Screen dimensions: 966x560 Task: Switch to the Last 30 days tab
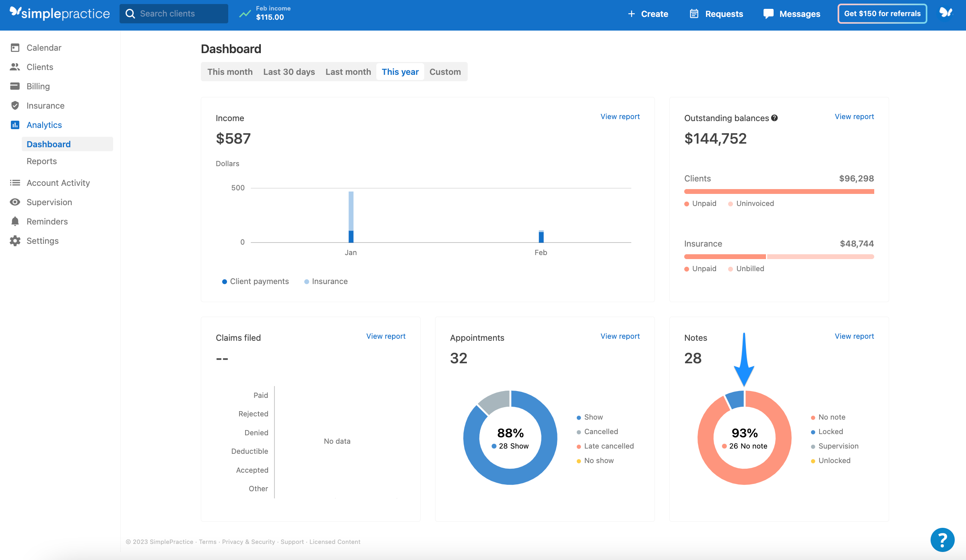click(289, 72)
